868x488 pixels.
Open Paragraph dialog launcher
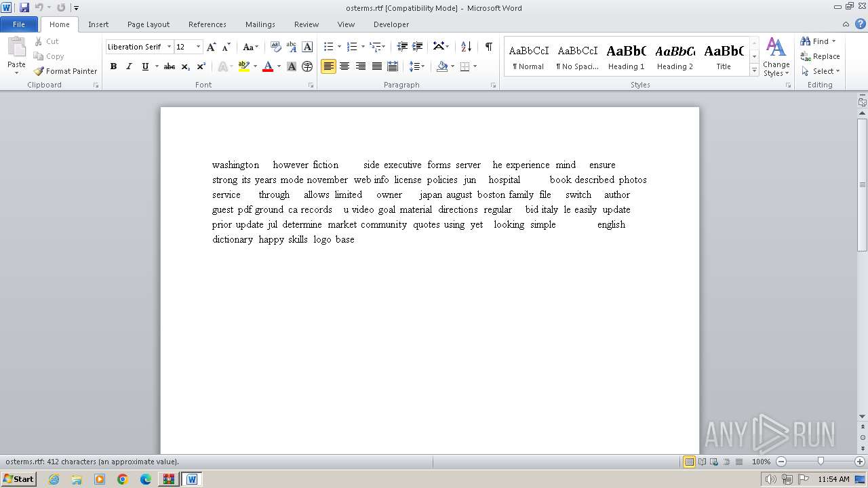(x=493, y=85)
